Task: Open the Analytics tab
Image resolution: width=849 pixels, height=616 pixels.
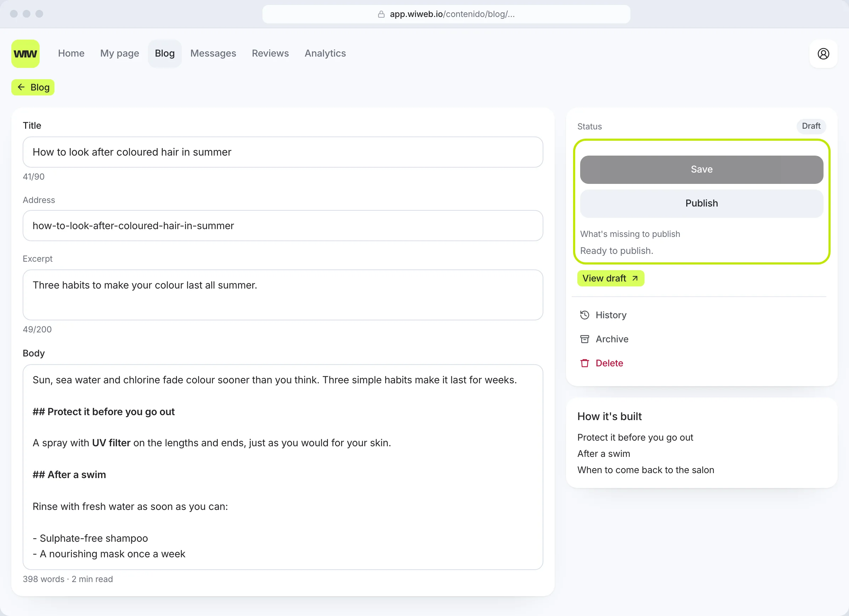Action: (x=325, y=53)
